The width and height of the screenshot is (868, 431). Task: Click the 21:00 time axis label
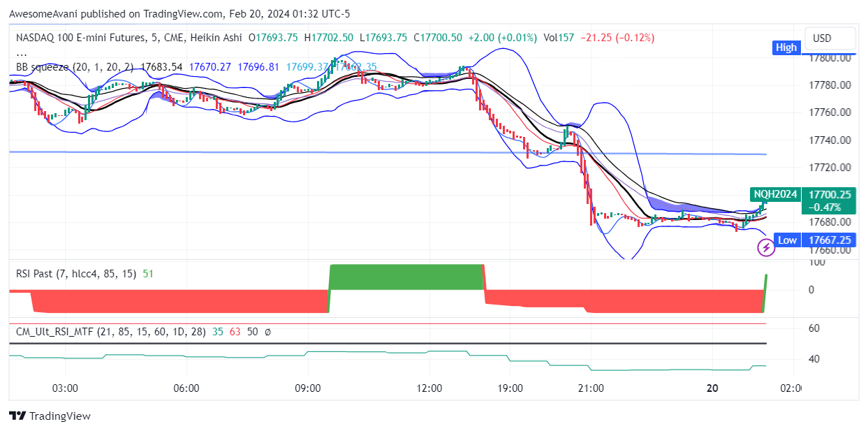591,388
